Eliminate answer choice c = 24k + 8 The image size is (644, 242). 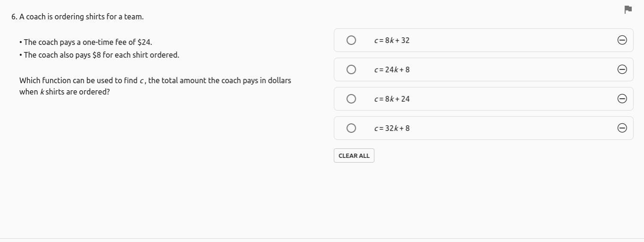[x=622, y=69]
